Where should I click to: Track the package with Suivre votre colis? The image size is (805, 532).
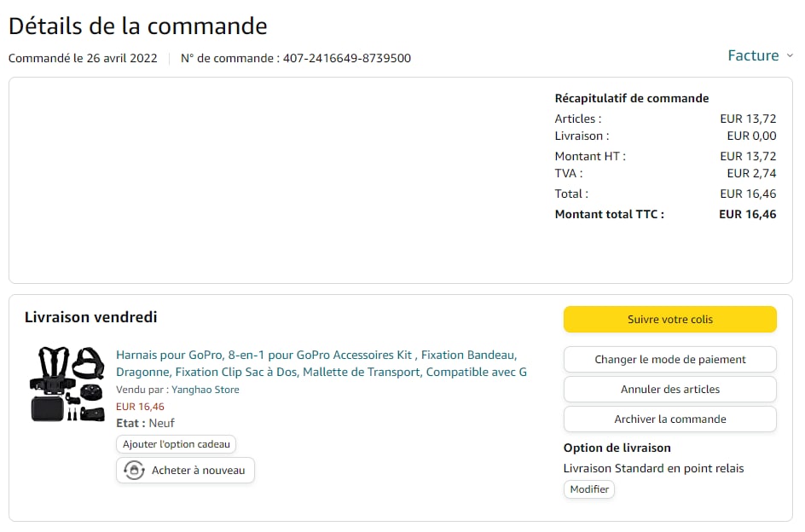(669, 319)
